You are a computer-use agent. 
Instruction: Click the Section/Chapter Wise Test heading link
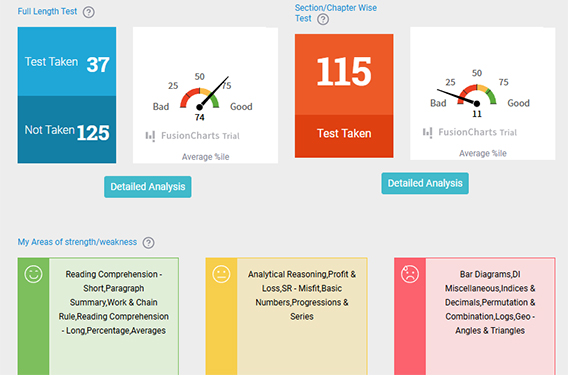(335, 13)
